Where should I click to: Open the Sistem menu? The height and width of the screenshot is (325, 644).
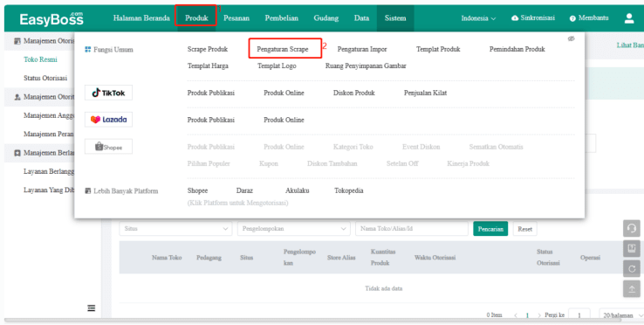point(395,18)
